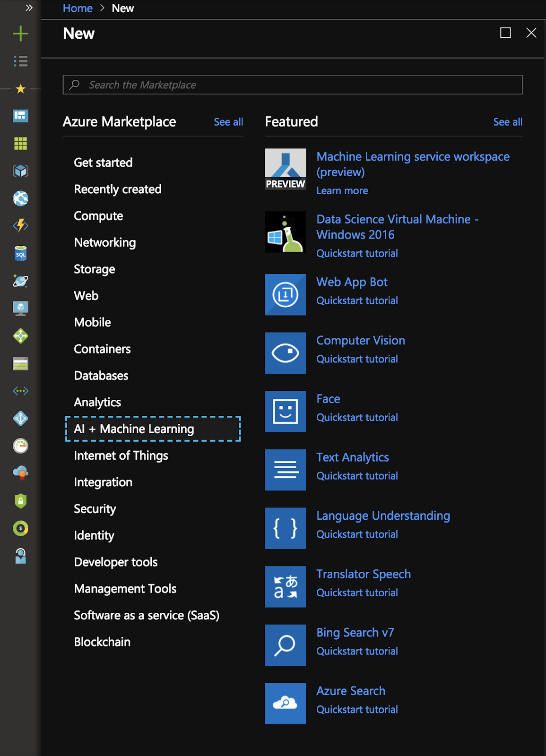
Task: Click the Azure Search cloud icon
Action: pyautogui.click(x=285, y=704)
